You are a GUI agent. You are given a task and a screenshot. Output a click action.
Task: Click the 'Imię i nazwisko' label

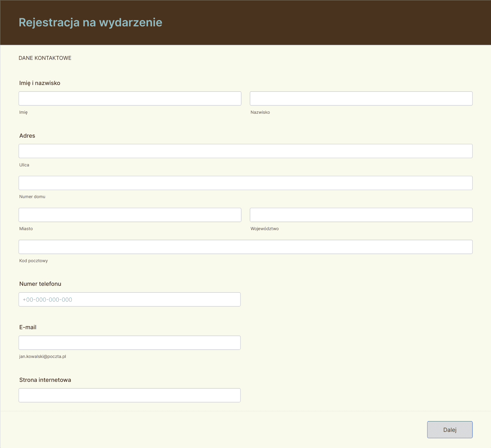[x=40, y=83]
